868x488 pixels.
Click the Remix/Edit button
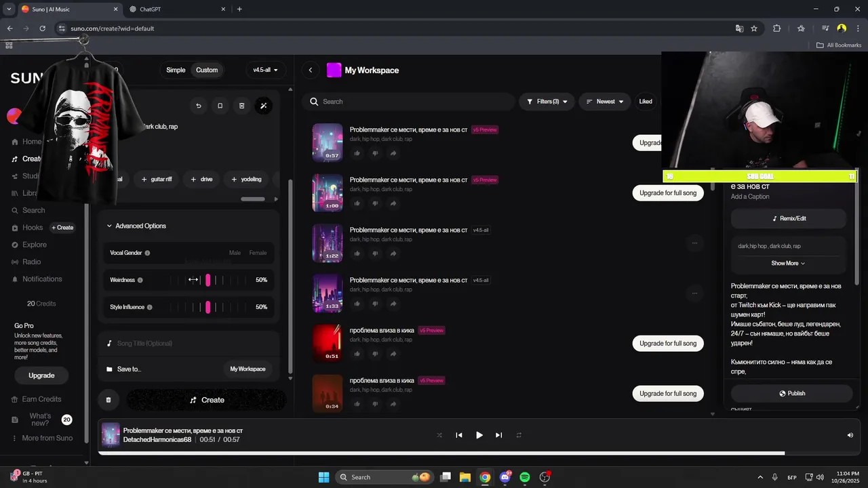point(789,218)
